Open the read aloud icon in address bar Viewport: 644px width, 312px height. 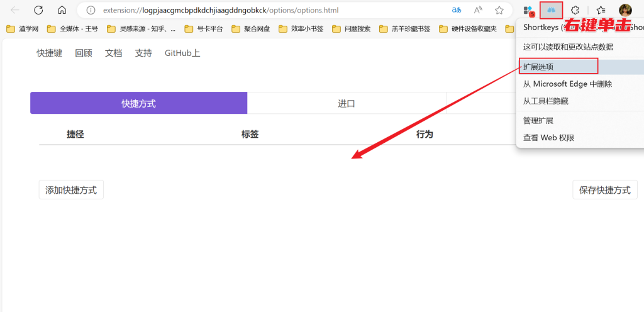(478, 10)
